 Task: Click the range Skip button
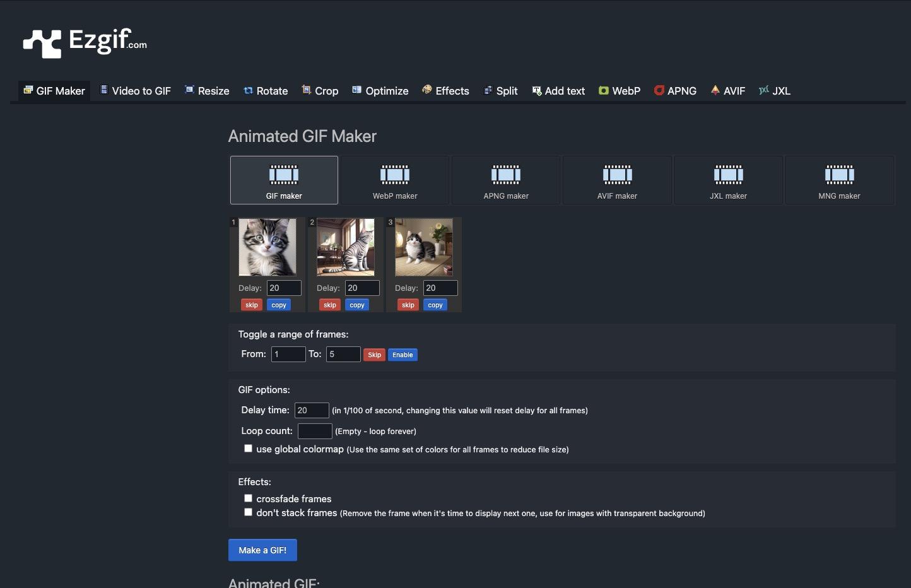[x=374, y=355]
